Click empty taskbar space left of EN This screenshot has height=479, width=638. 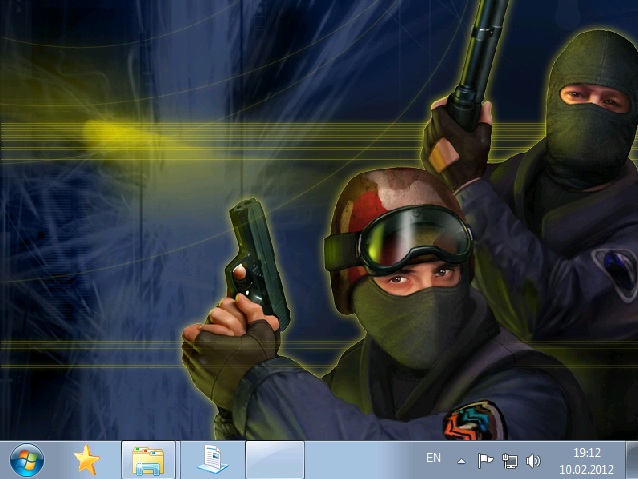[x=360, y=460]
